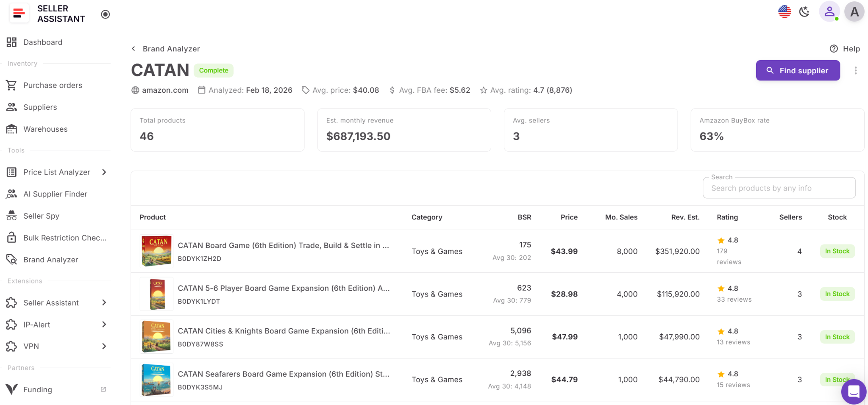This screenshot has height=405, width=868.
Task: Open the Funding partner external link
Action: pos(103,389)
